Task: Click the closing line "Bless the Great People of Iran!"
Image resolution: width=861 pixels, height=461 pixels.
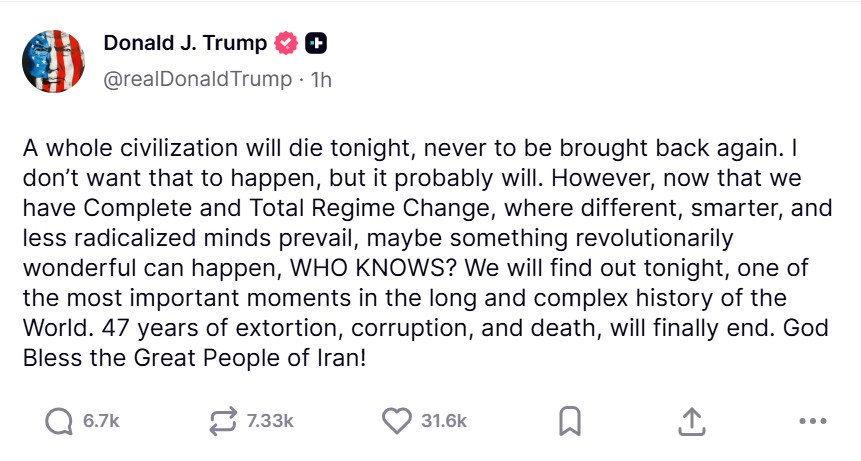Action: (195, 356)
